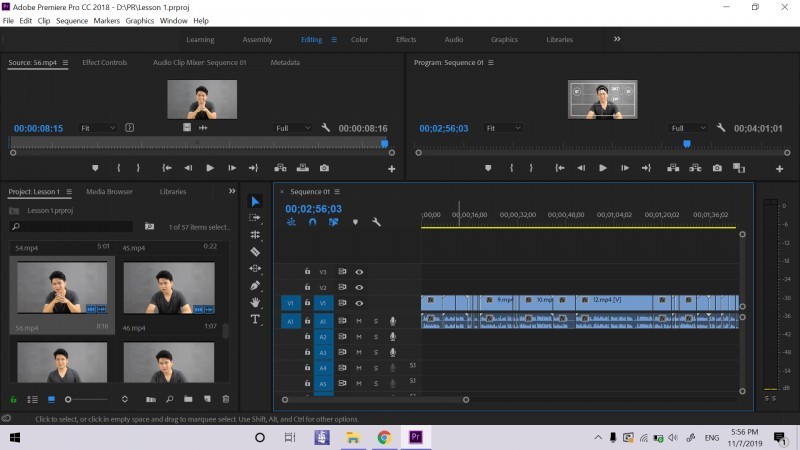Toggle Linked Selection in timeline
Screen dimensions: 800x450
[333, 222]
